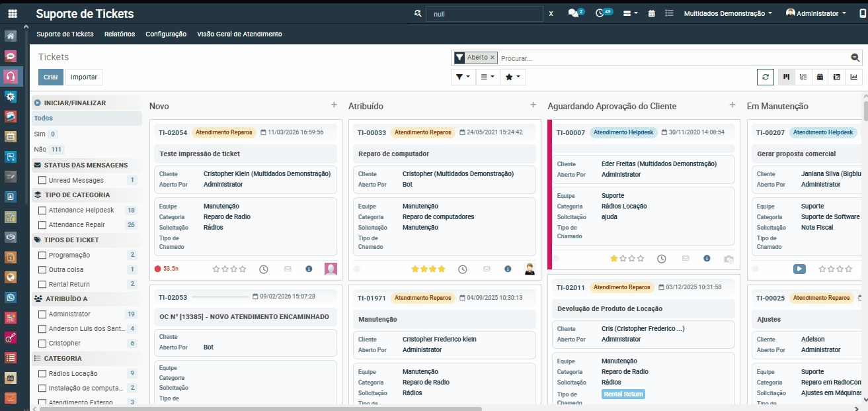Image resolution: width=868 pixels, height=411 pixels.
Task: Open Configuração menu
Action: [x=166, y=34]
